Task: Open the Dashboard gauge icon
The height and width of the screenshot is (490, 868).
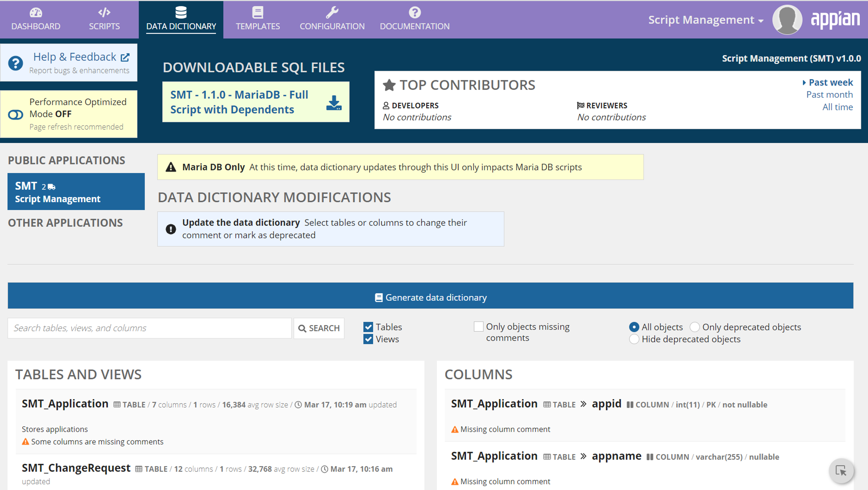Action: (x=36, y=12)
